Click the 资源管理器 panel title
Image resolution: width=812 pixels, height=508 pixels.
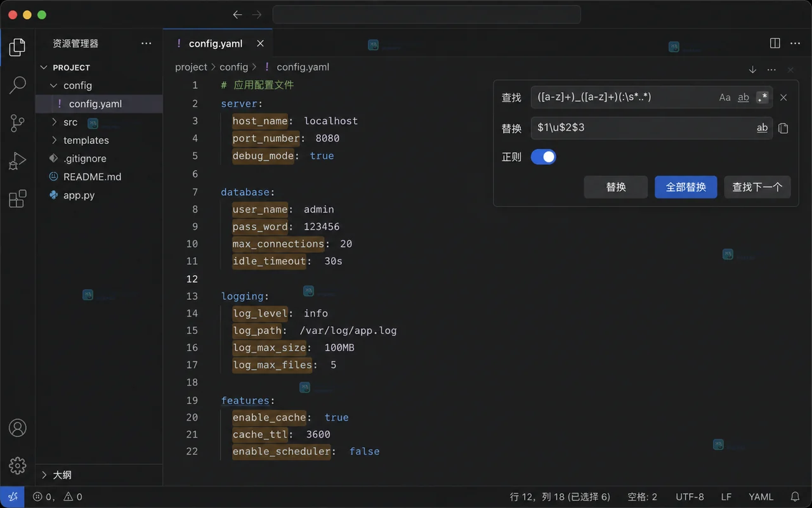pos(75,44)
